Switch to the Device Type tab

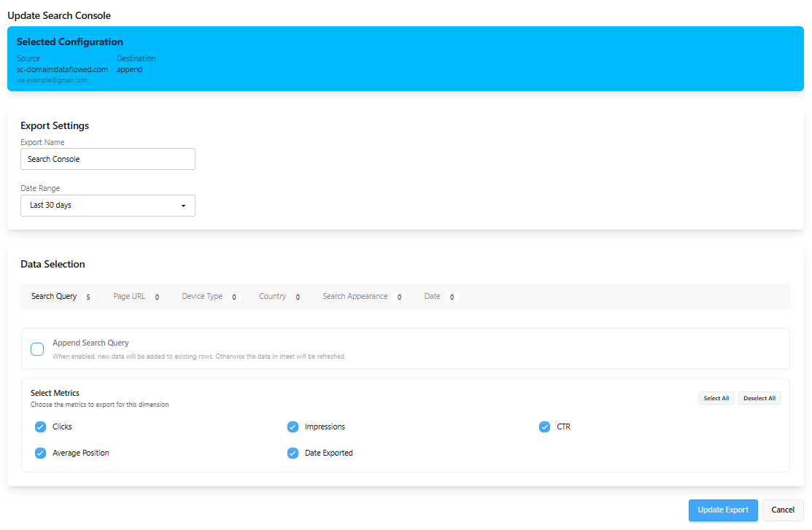tap(202, 296)
